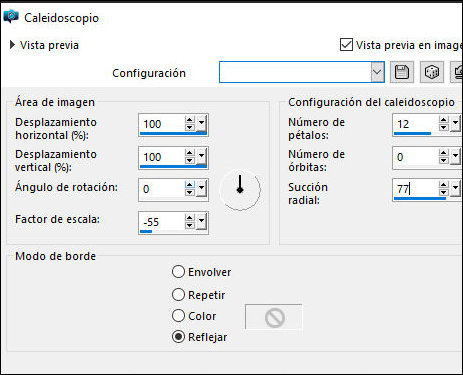Select the Envolver border mode
This screenshot has width=463, height=375.
[x=178, y=272]
